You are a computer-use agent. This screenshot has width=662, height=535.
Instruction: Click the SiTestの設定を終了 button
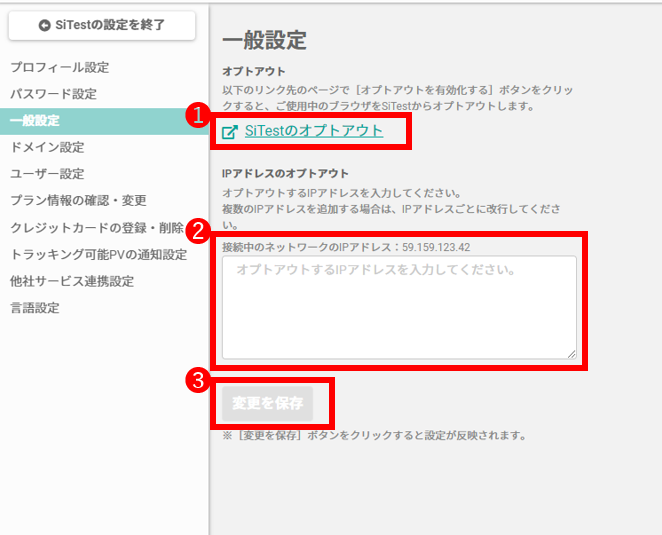102,25
